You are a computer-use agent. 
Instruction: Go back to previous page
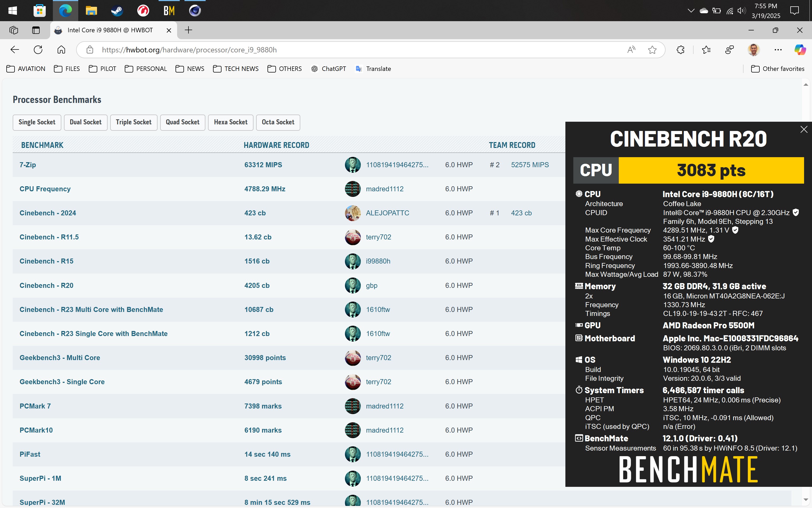[x=15, y=50]
